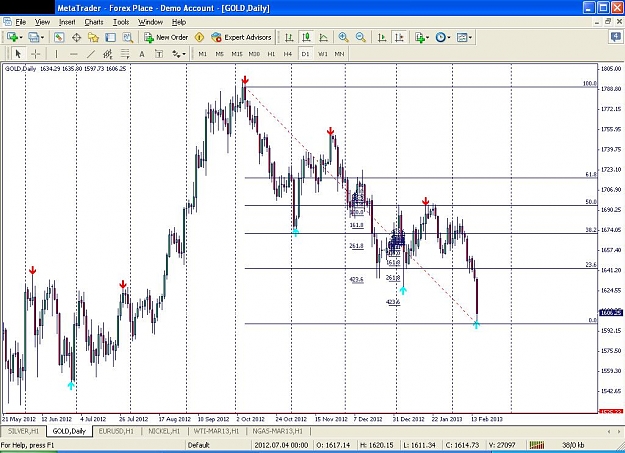
Task: Open the Tools menu
Action: coord(121,22)
